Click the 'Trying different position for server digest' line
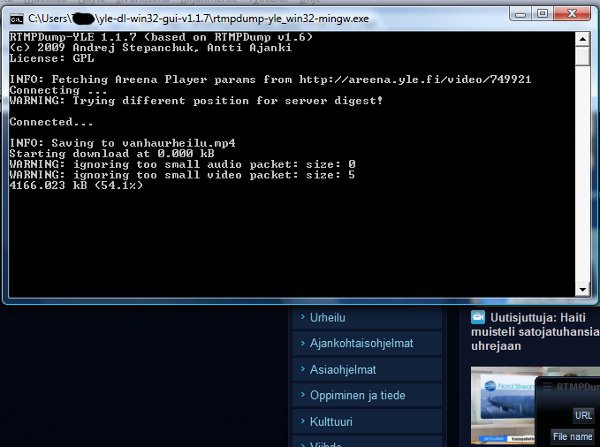The height and width of the screenshot is (447, 600). pos(196,101)
